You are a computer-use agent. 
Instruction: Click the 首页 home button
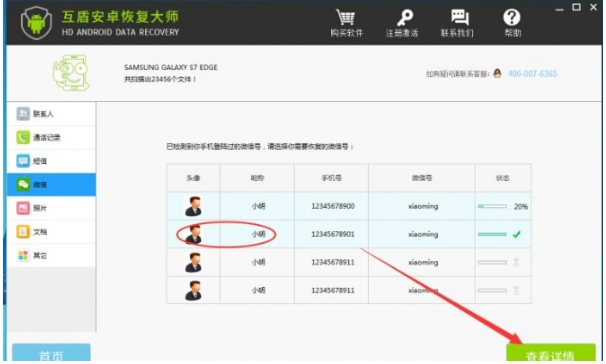click(x=51, y=352)
